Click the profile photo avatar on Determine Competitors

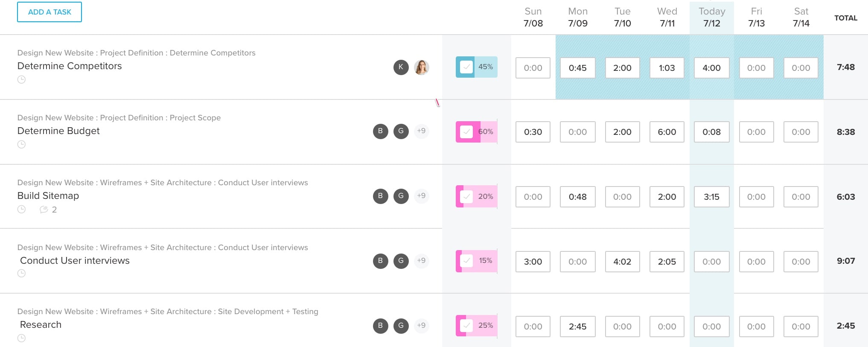click(422, 67)
